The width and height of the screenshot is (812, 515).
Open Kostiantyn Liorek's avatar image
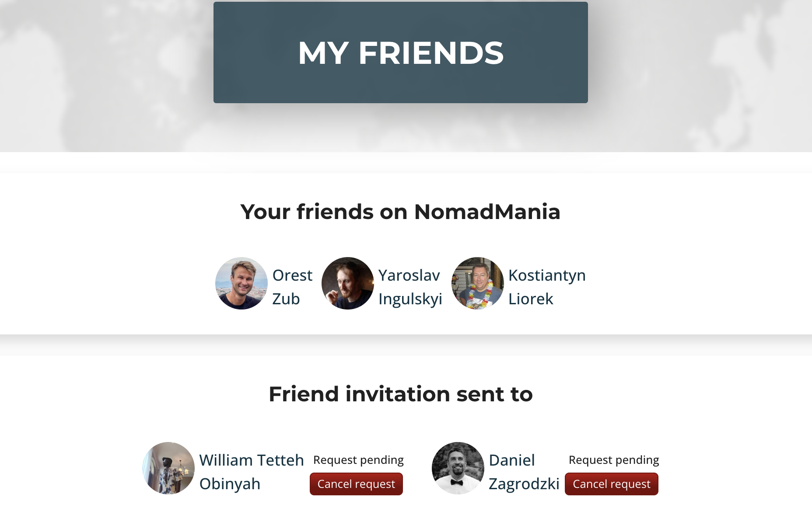click(x=478, y=283)
